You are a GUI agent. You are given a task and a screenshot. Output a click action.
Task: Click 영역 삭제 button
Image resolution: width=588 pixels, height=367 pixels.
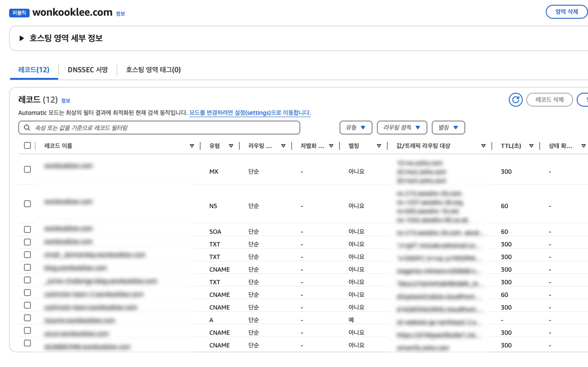click(567, 12)
